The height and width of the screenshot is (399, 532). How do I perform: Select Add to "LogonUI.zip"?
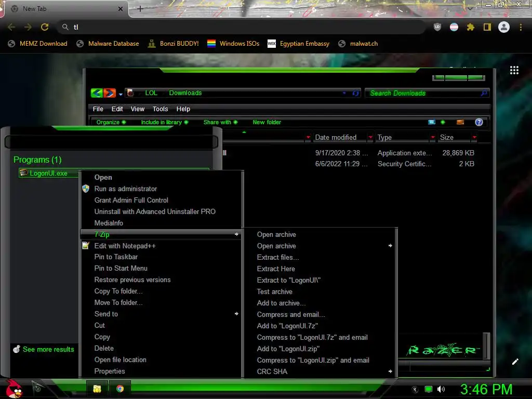[x=320, y=349]
